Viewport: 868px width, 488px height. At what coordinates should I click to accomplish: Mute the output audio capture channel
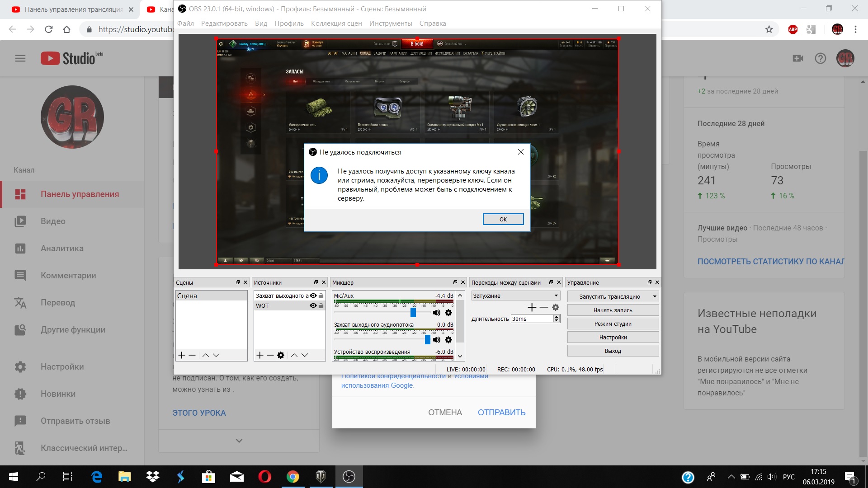click(x=436, y=340)
